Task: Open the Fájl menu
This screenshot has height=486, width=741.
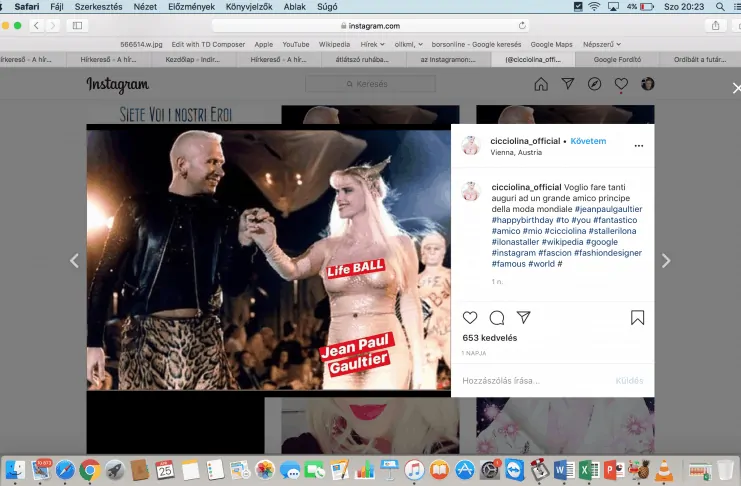Action: (x=57, y=7)
